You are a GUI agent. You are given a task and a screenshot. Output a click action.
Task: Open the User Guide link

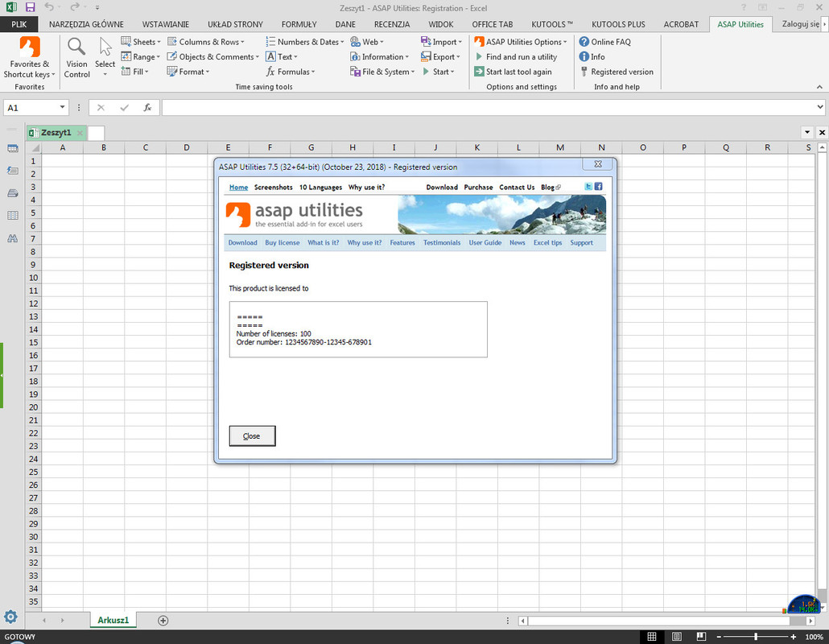(x=485, y=242)
